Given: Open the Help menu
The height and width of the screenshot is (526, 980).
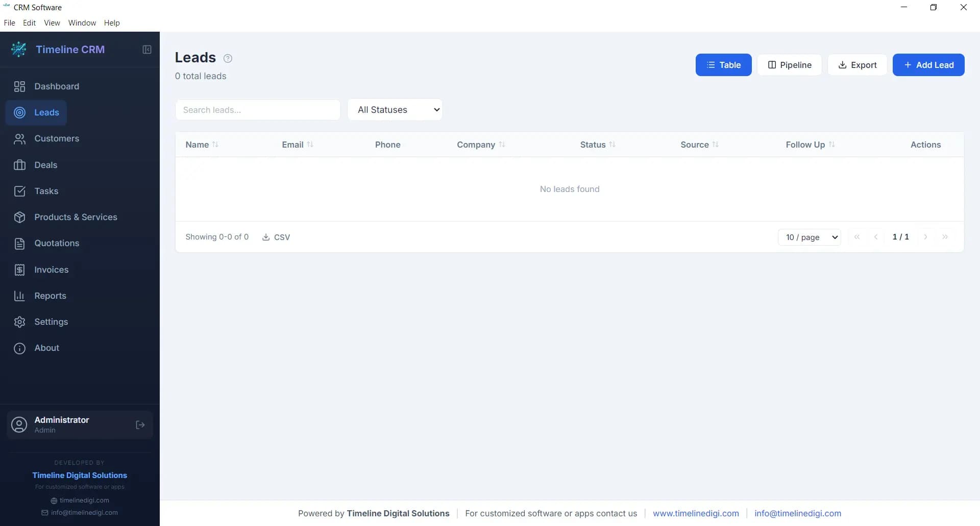Looking at the screenshot, I should point(112,22).
